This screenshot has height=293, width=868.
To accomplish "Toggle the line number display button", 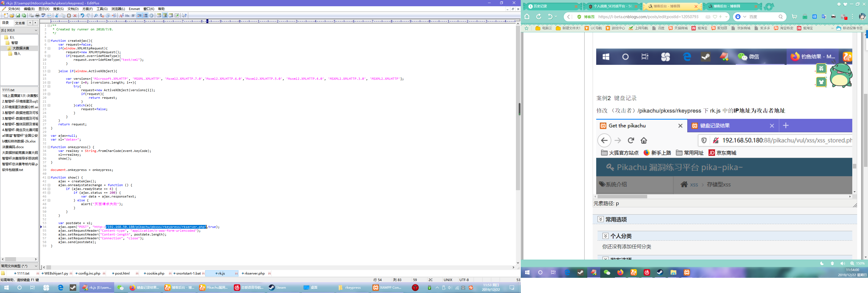I will coord(146,15).
